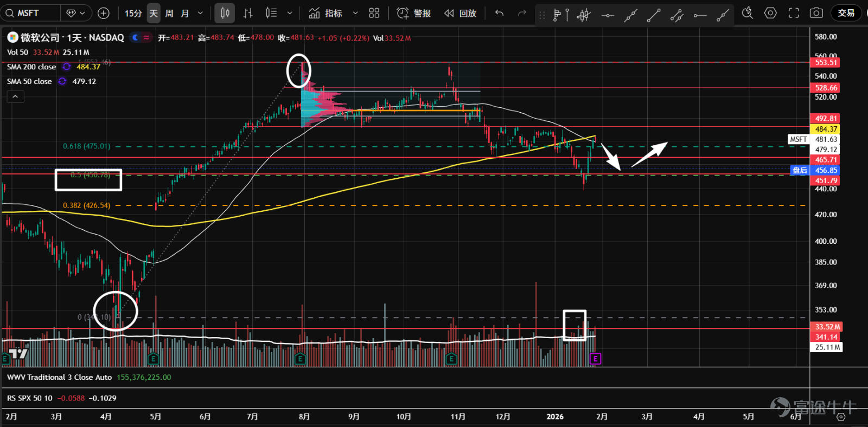Create a 警报 alert
Viewport: 868px width, 427px height.
click(x=414, y=13)
